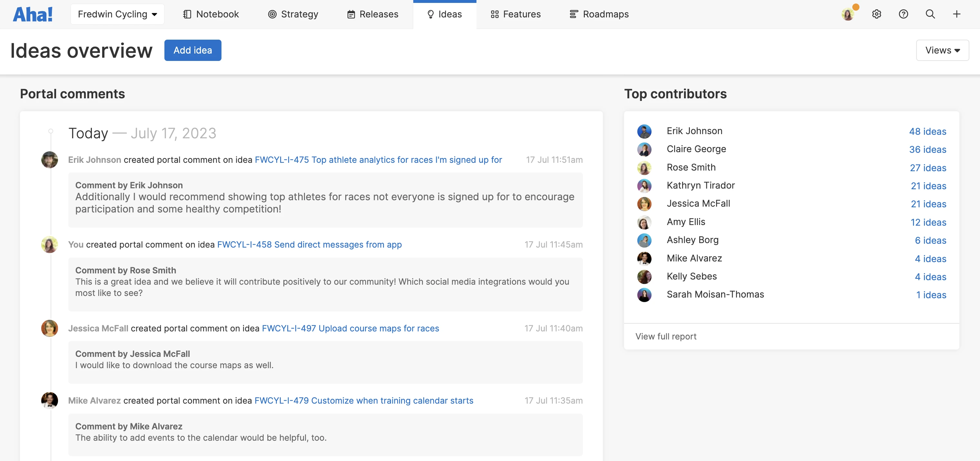This screenshot has width=980, height=461.
Task: Go to the Features tab
Action: tap(515, 14)
